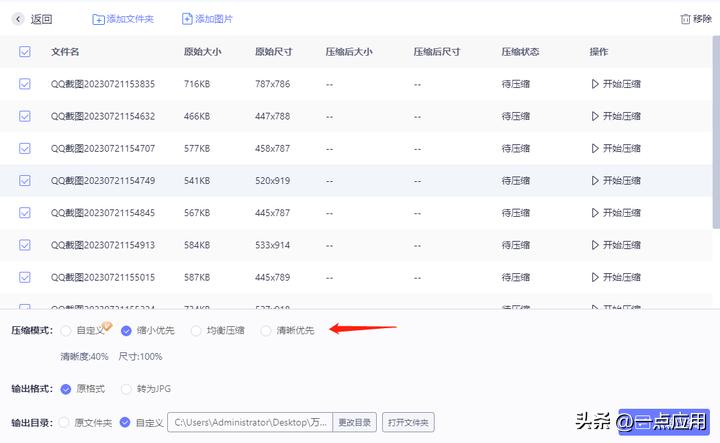Click the 压缩后尺寸 column header
Viewport: 720px width, 443px height.
pos(437,52)
